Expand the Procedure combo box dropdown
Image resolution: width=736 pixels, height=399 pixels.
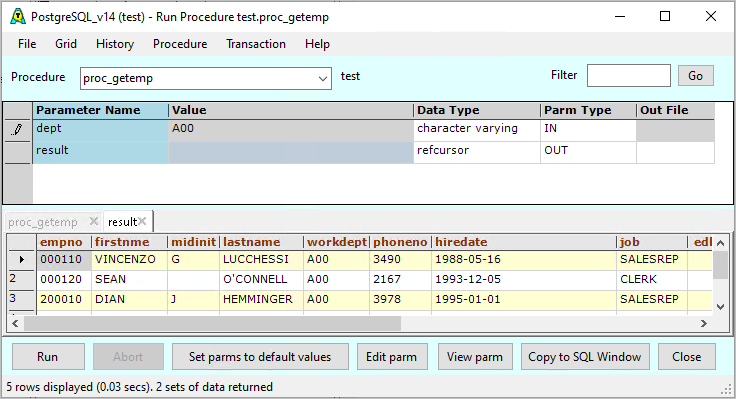(x=322, y=78)
